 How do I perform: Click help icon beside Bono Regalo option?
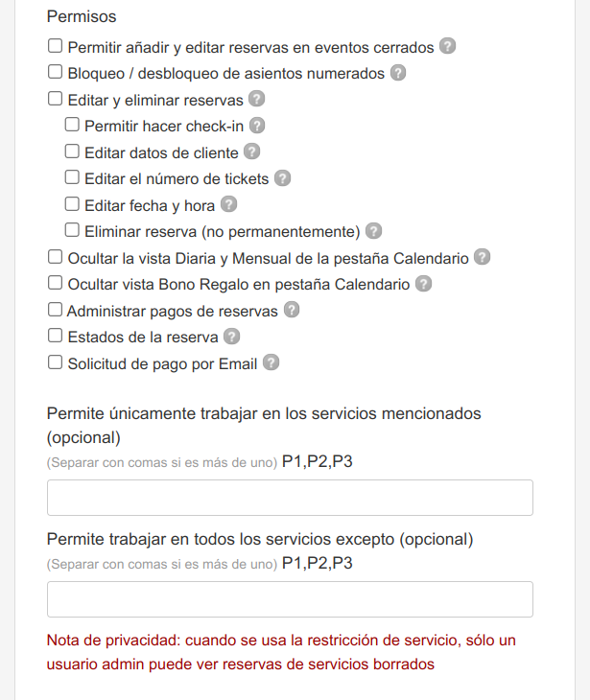pyautogui.click(x=423, y=284)
